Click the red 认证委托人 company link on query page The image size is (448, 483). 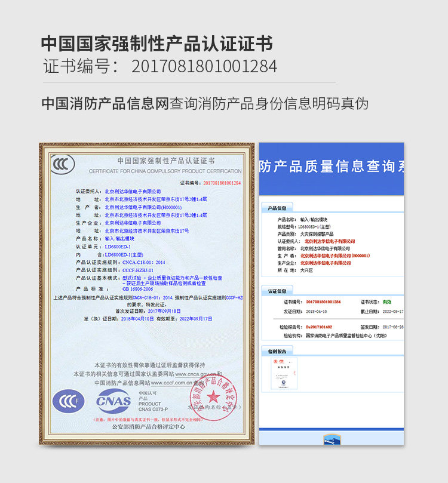[x=330, y=241]
